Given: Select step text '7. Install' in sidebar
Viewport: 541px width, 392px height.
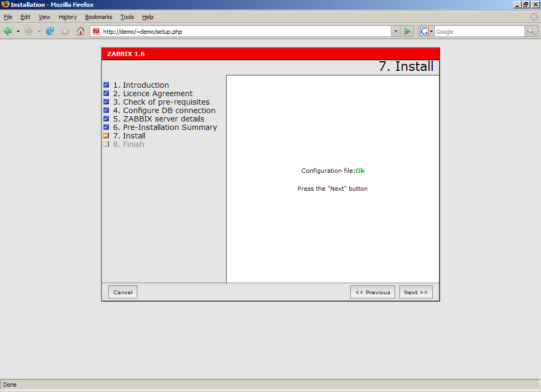Looking at the screenshot, I should (129, 136).
